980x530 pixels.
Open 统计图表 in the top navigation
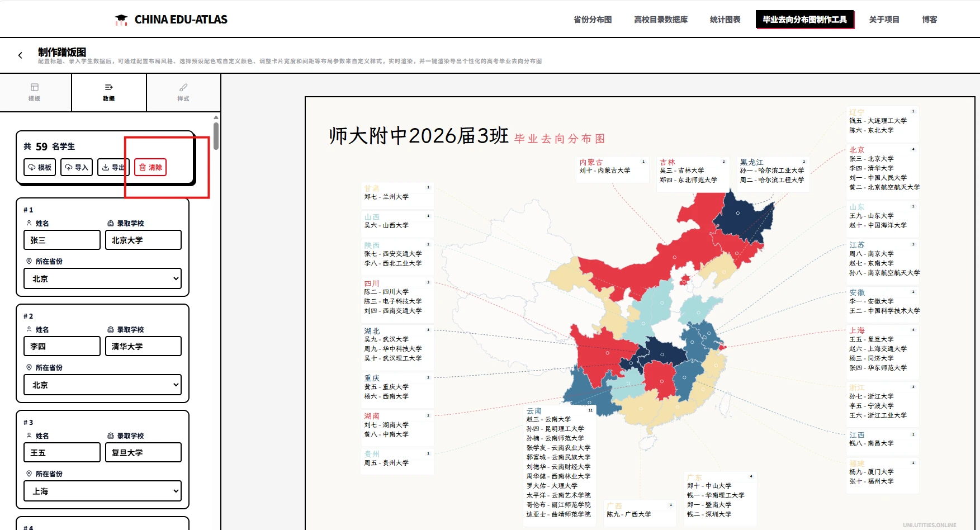[x=725, y=20]
